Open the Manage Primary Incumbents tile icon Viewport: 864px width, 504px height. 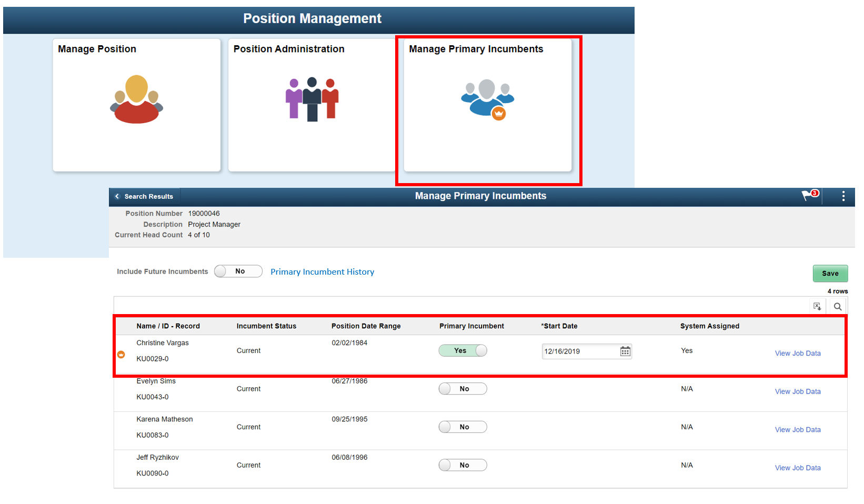point(487,99)
